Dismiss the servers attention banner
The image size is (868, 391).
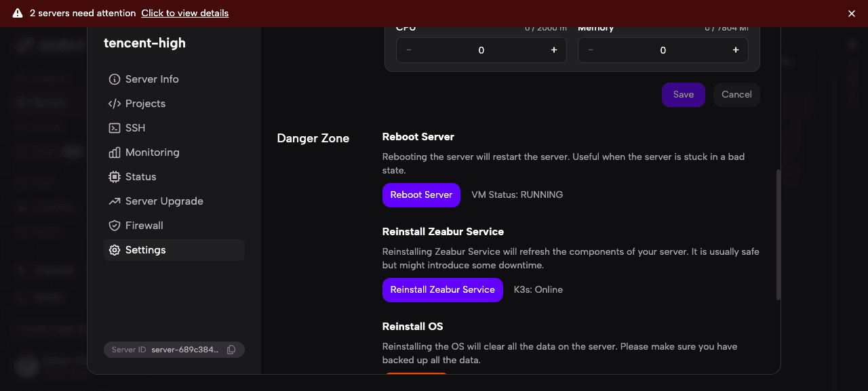[x=851, y=13]
